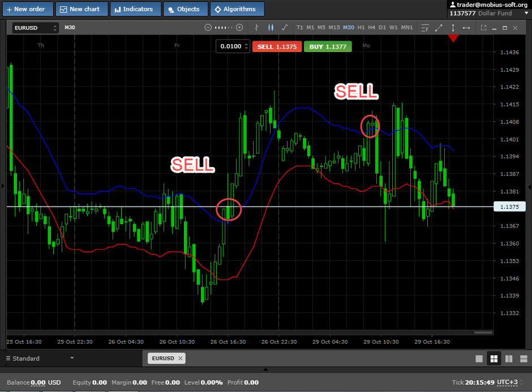Select the H4 timeframe
The height and width of the screenshot is (392, 532).
tap(371, 28)
